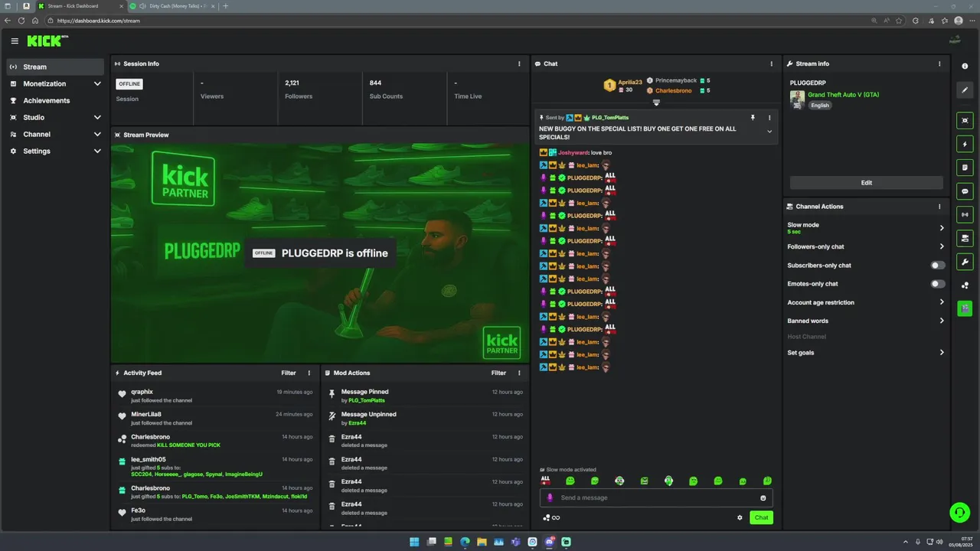
Task: Open Stream info three-dot menu
Action: 939,64
